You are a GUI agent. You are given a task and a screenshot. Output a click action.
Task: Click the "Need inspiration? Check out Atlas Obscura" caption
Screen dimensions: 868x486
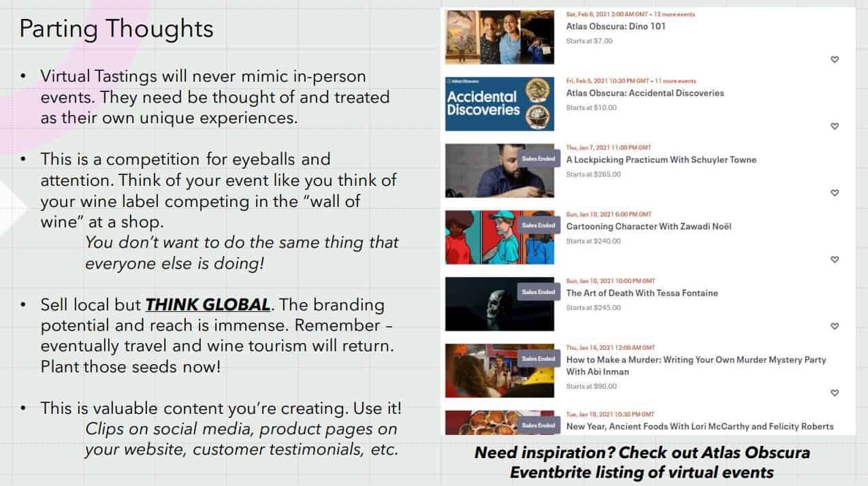pyautogui.click(x=642, y=462)
